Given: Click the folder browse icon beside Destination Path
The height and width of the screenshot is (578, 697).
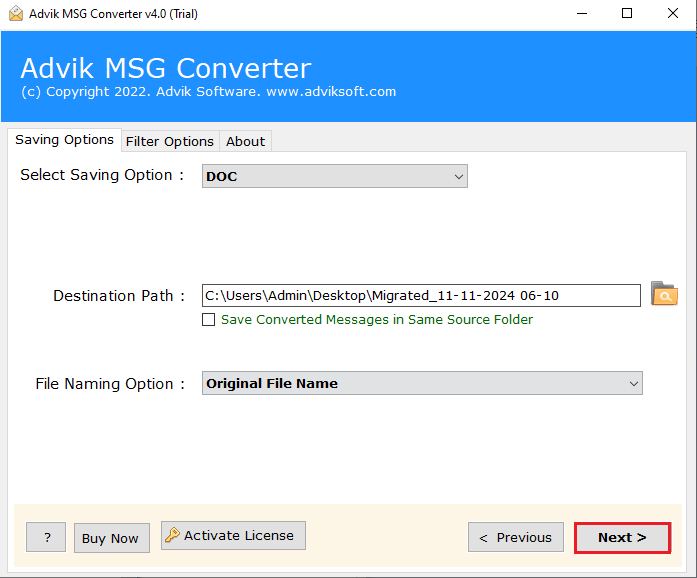Looking at the screenshot, I should (x=664, y=294).
